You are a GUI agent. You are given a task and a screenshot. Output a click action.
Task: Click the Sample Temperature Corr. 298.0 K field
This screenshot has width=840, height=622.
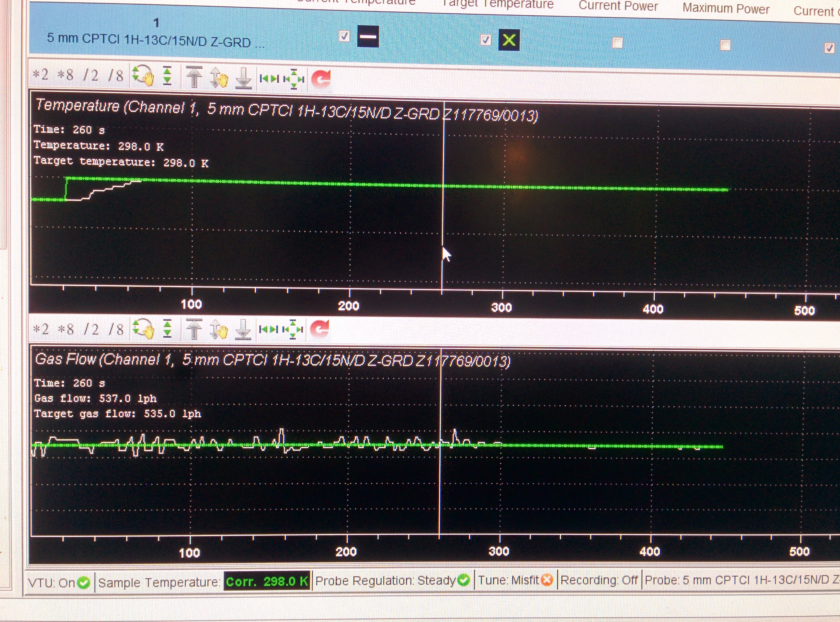pyautogui.click(x=266, y=581)
